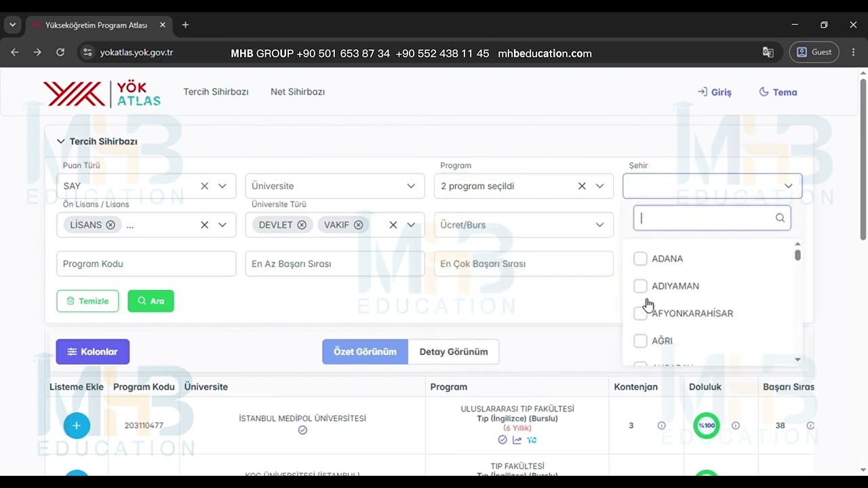The image size is (868, 488).
Task: Click the %100 Doluluk progress ring
Action: 707,426
